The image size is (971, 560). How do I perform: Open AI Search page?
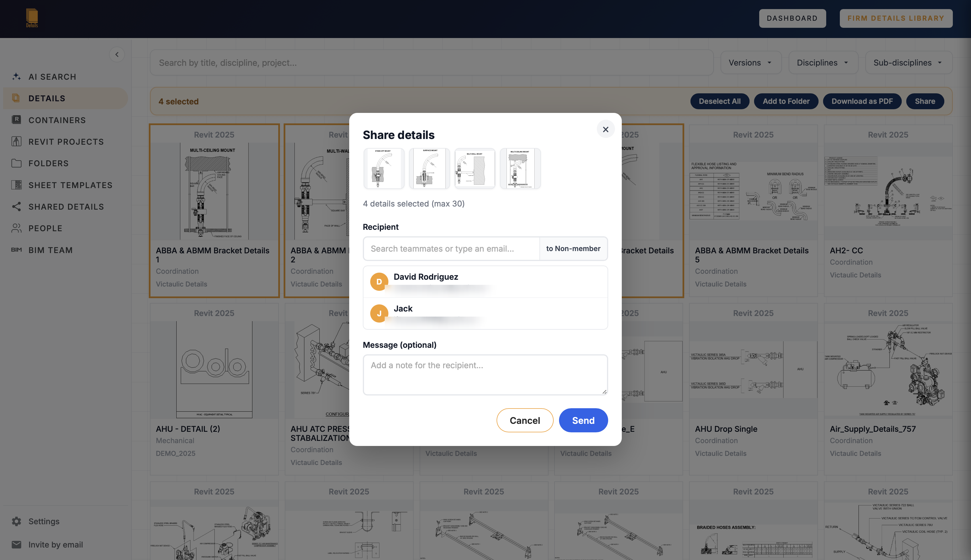click(x=65, y=77)
